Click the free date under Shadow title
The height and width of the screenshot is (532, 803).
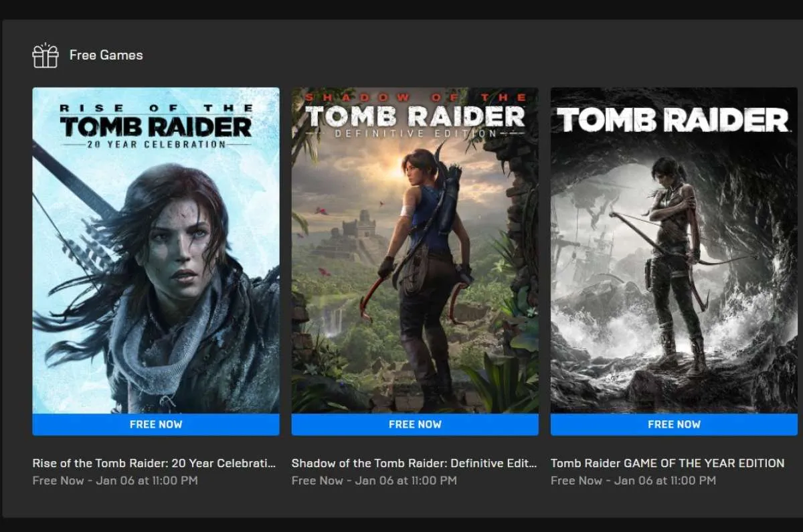click(374, 480)
